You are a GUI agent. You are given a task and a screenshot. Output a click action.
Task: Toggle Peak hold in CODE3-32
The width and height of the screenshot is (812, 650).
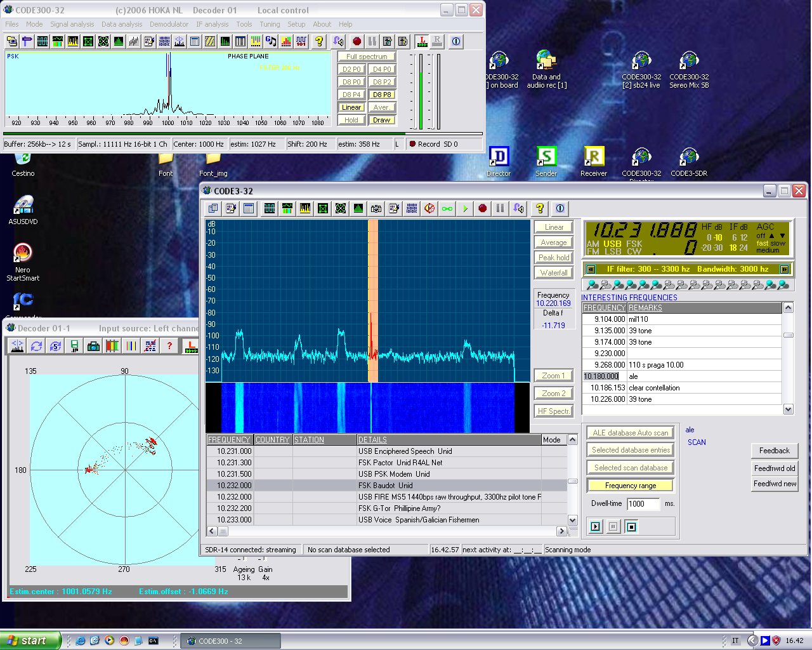click(554, 258)
